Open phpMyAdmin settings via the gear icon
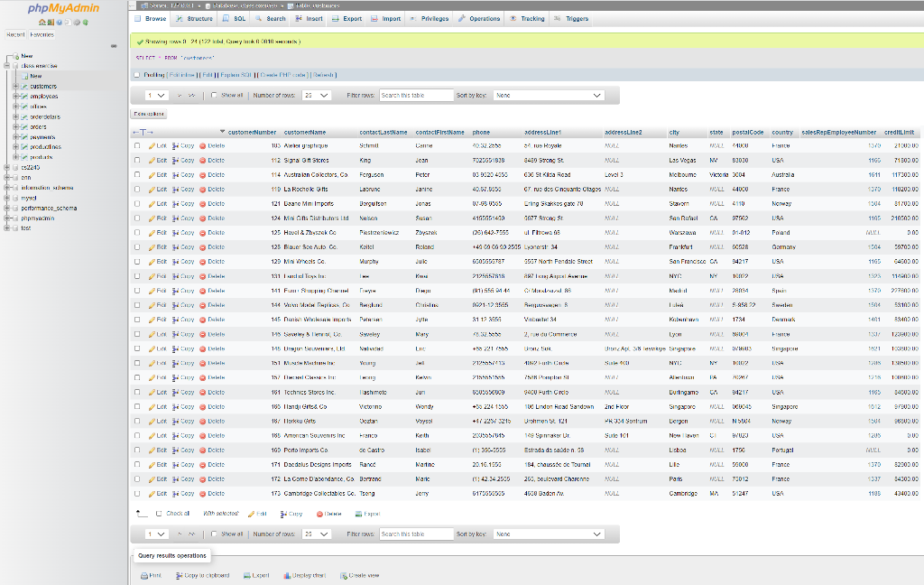This screenshot has height=585, width=924. 77,23
